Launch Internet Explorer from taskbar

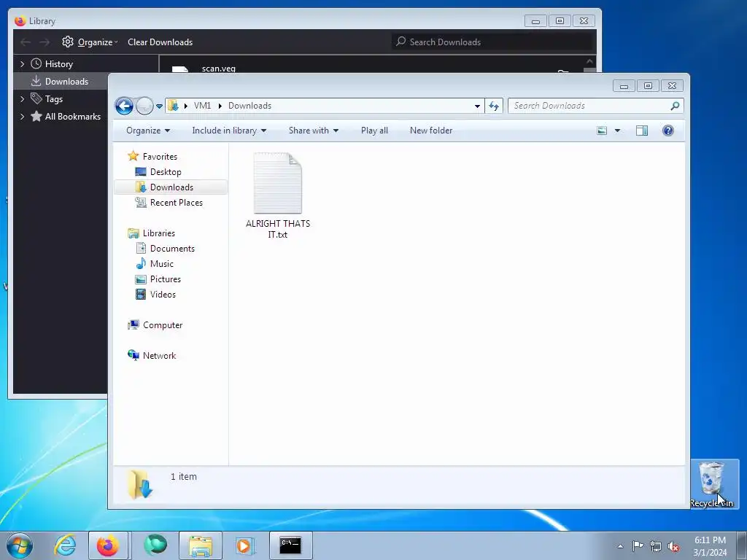tap(65, 545)
